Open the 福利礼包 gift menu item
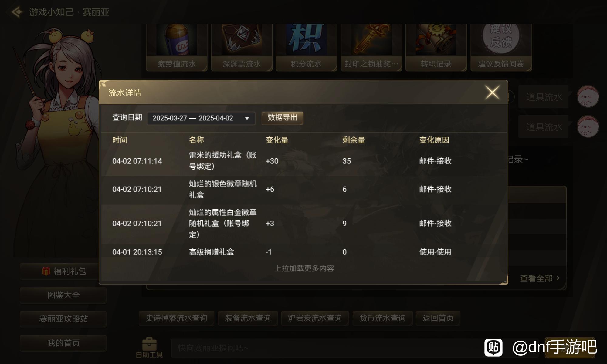 click(x=63, y=271)
